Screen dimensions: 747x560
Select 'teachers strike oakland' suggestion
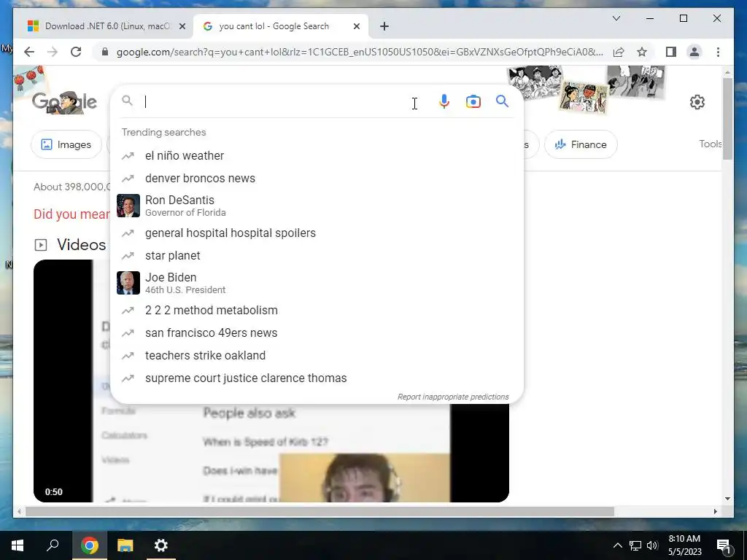[x=317, y=355]
